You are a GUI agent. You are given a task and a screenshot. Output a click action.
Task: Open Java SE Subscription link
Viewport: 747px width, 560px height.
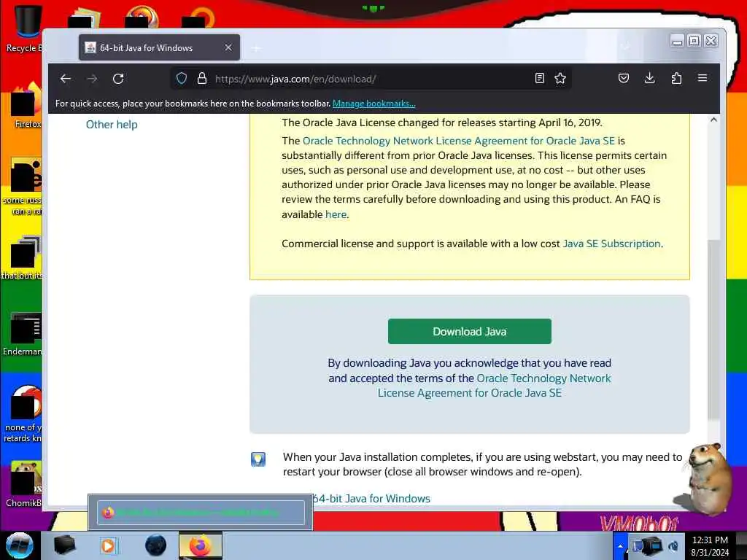[612, 244]
